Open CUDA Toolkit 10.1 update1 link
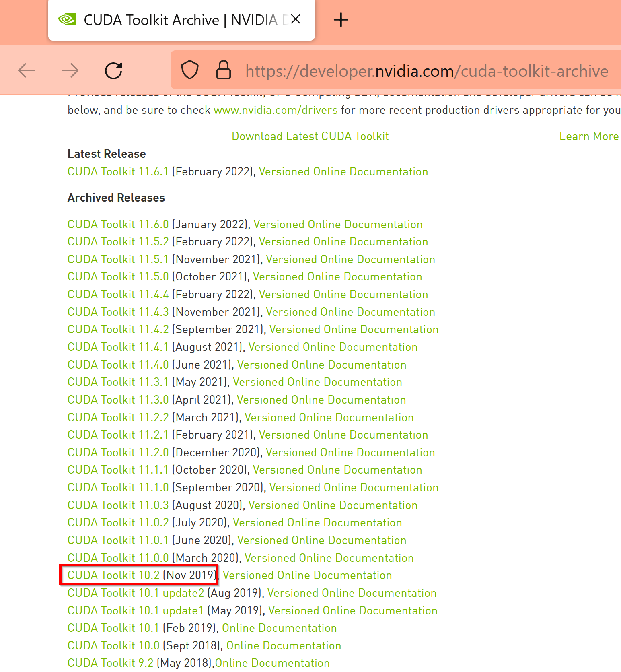The height and width of the screenshot is (672, 621). click(x=136, y=611)
